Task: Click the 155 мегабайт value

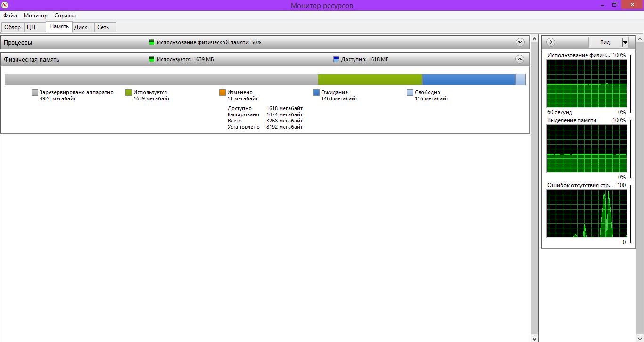Action: tap(431, 99)
